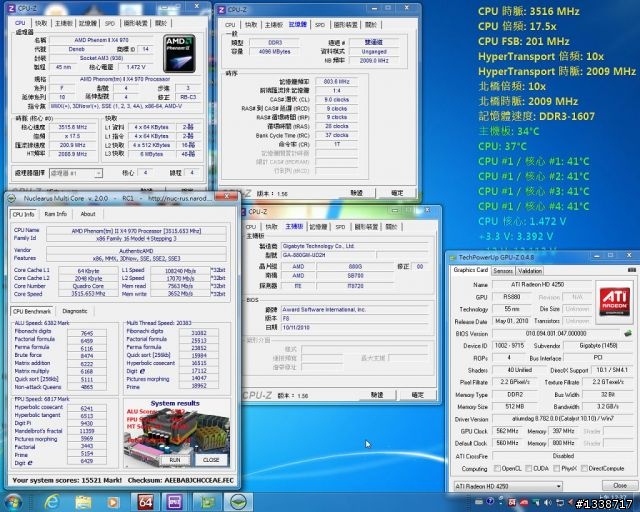This screenshot has width=640, height=512.
Task: Toggle the CUDA checkbox in GPU-Z
Action: click(529, 468)
